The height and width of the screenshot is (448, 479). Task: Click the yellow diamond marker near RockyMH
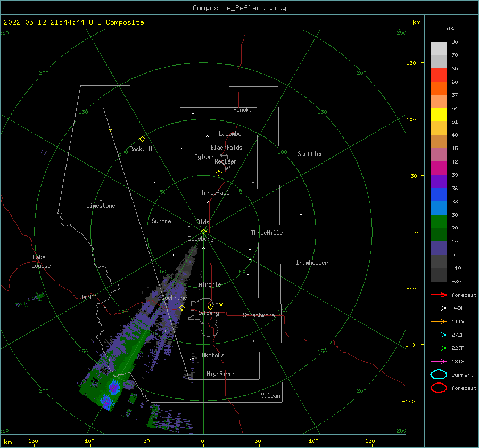point(142,139)
